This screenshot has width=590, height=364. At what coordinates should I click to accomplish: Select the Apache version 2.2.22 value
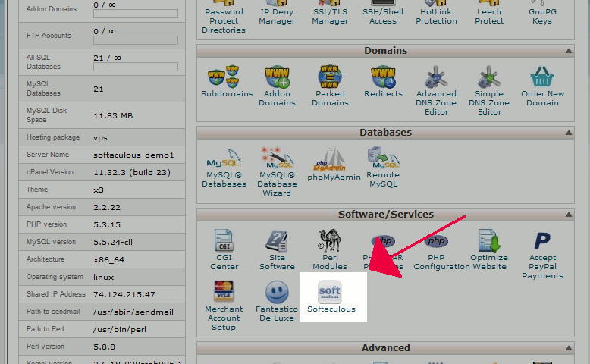pos(107,207)
